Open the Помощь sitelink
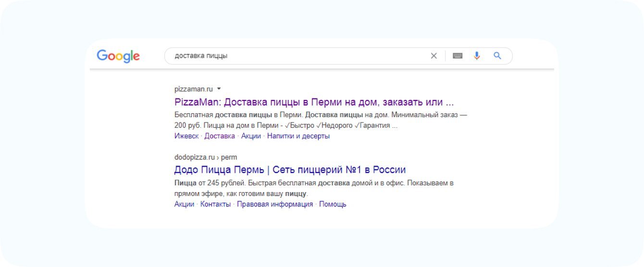644x267 pixels. tap(333, 204)
